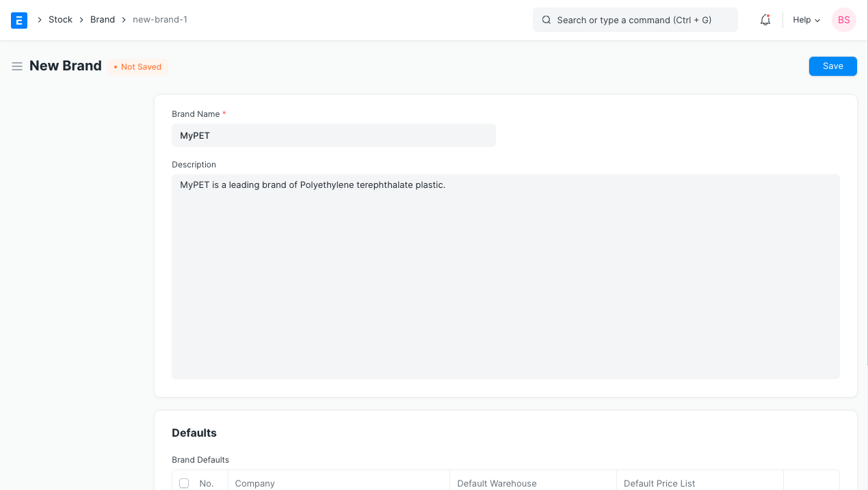Click the new-brand-1 breadcrumb item

point(160,20)
